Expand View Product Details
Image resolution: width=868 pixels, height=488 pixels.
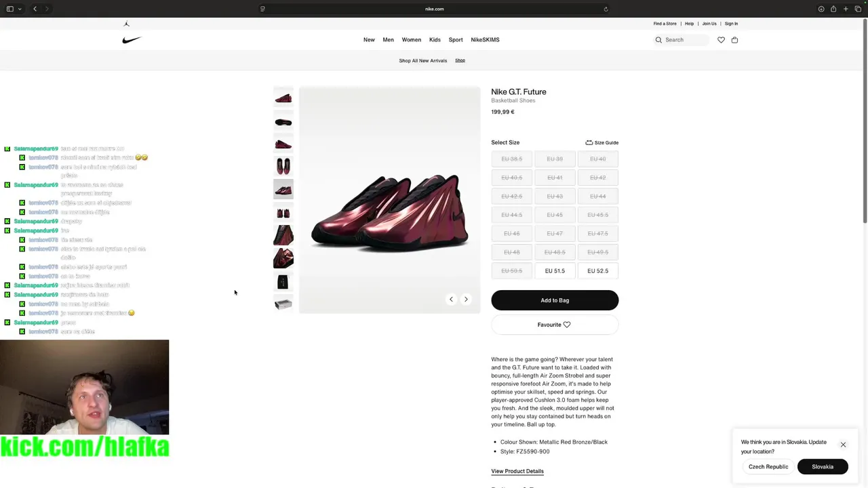[517, 471]
